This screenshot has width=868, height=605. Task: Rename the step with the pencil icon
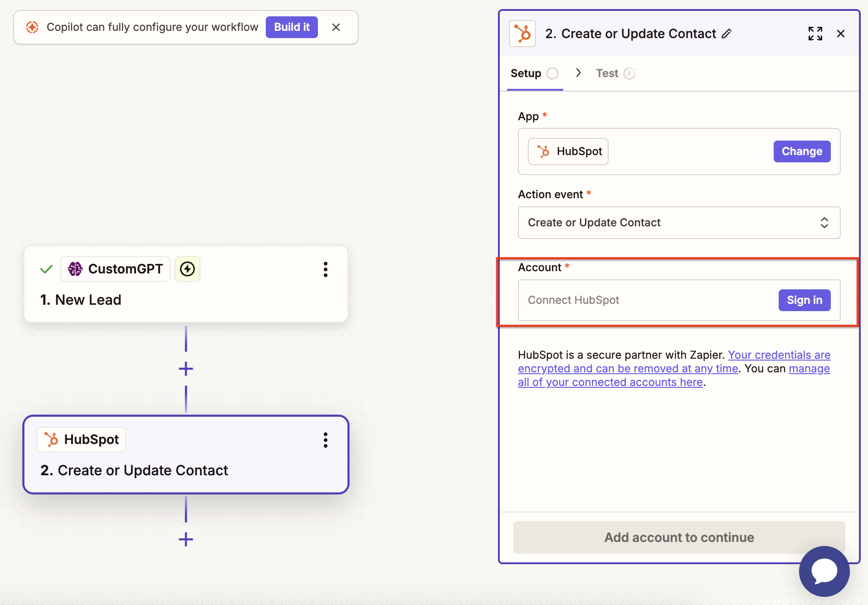(727, 34)
